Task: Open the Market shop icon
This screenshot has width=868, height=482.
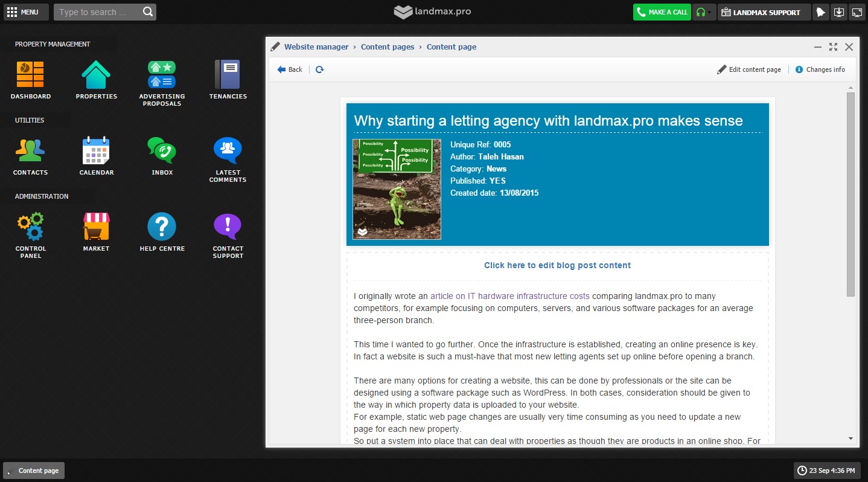Action: coord(96,227)
